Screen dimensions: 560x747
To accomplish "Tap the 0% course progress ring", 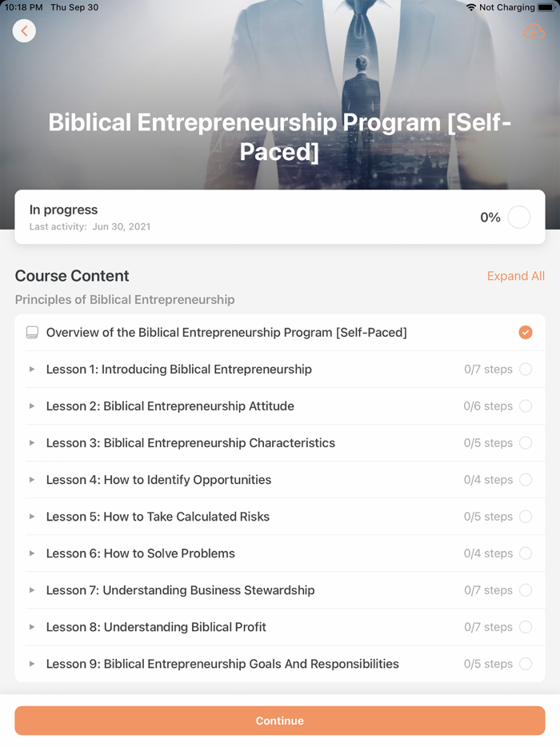I will click(x=518, y=217).
